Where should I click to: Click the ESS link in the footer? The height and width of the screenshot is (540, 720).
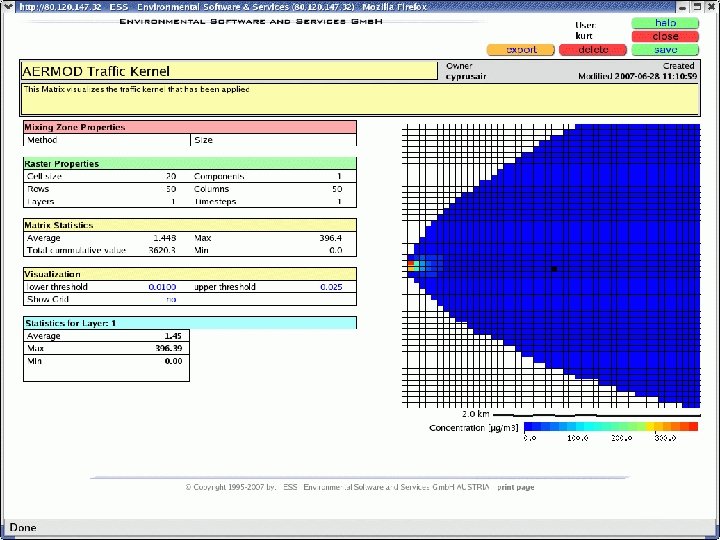click(290, 487)
